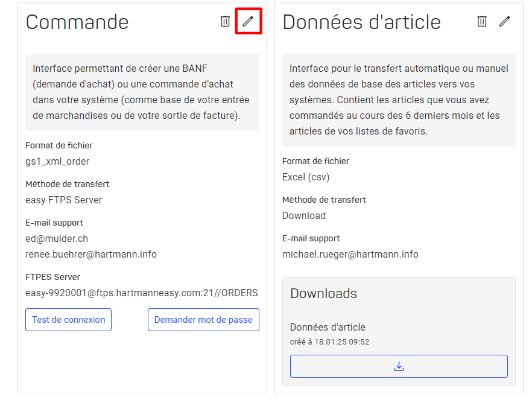Select the Données d'article card title
This screenshot has width=532, height=403.
[362, 22]
